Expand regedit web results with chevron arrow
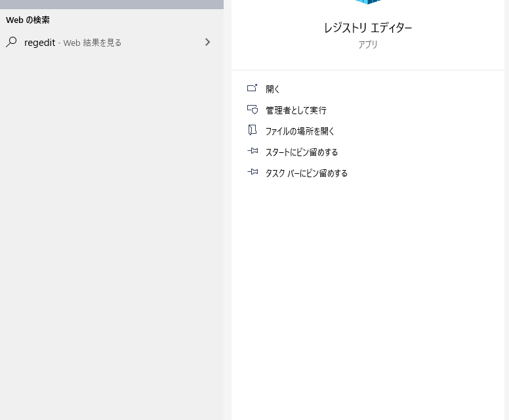Viewport: 509px width, 420px height. [x=207, y=42]
